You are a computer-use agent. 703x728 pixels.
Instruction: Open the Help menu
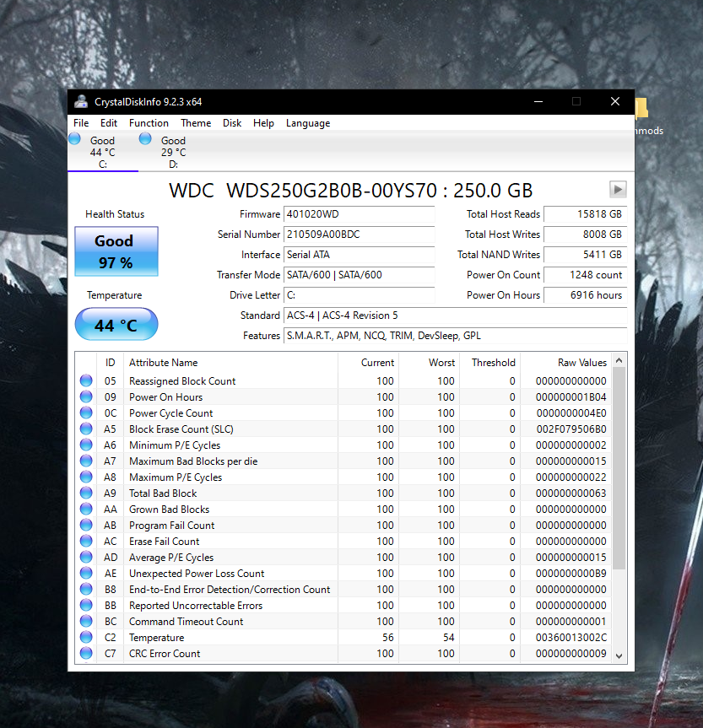click(x=263, y=123)
